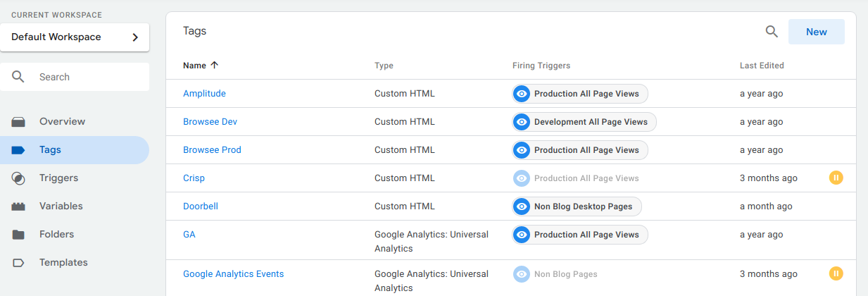Click the Folders icon in sidebar
The width and height of the screenshot is (868, 296).
coord(18,235)
